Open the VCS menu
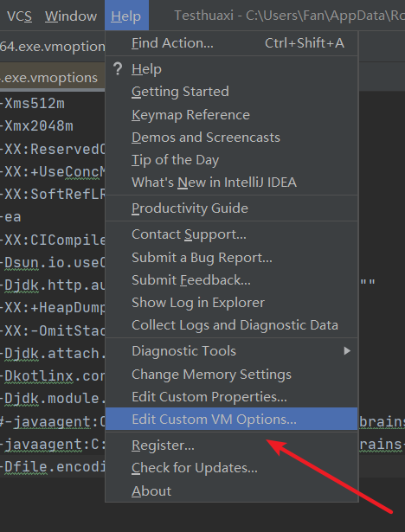405x532 pixels. tap(19, 16)
